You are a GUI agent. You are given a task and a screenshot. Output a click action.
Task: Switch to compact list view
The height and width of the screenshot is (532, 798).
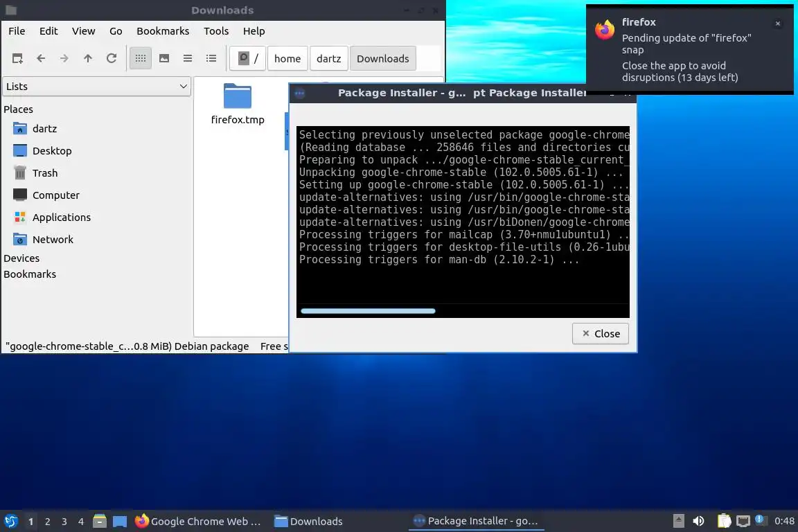pyautogui.click(x=188, y=59)
